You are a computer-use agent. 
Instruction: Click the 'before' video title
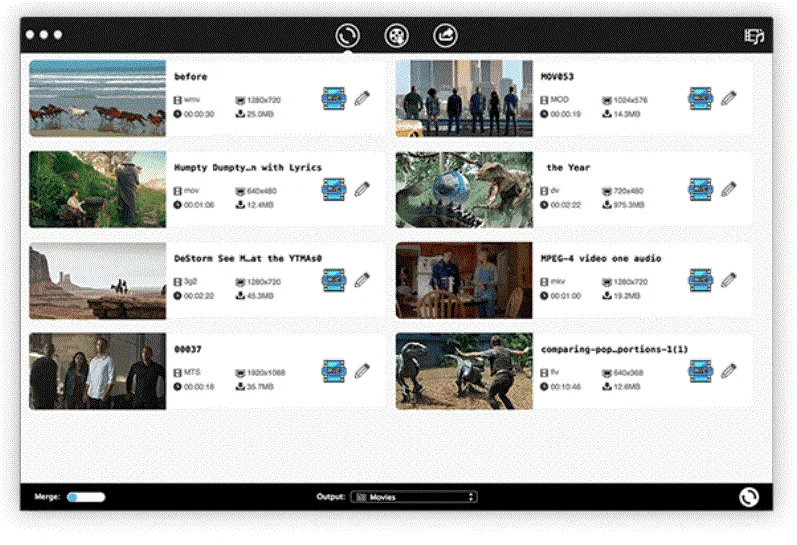click(191, 77)
